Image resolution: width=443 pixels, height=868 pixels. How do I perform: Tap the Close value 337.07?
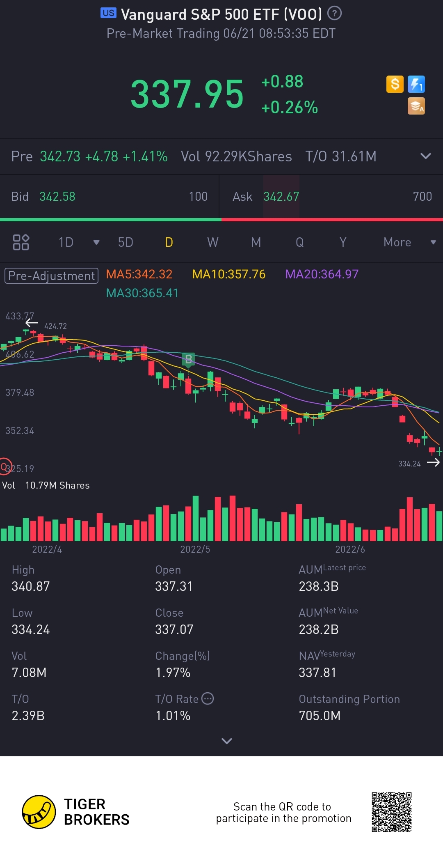pos(174,629)
